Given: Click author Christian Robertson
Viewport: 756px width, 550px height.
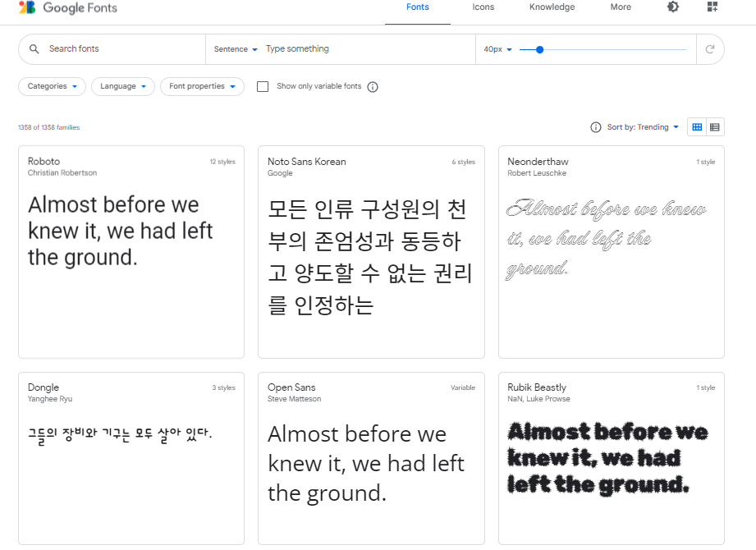Looking at the screenshot, I should pos(62,173).
